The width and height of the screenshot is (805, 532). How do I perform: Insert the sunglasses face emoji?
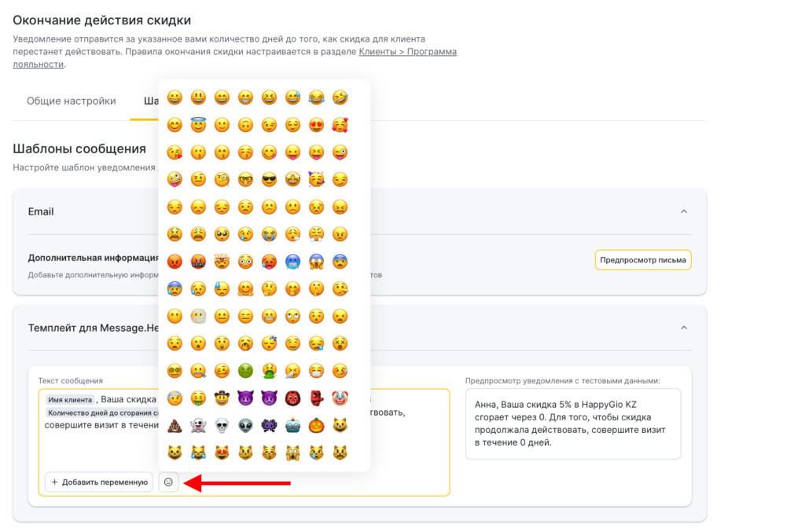(269, 179)
